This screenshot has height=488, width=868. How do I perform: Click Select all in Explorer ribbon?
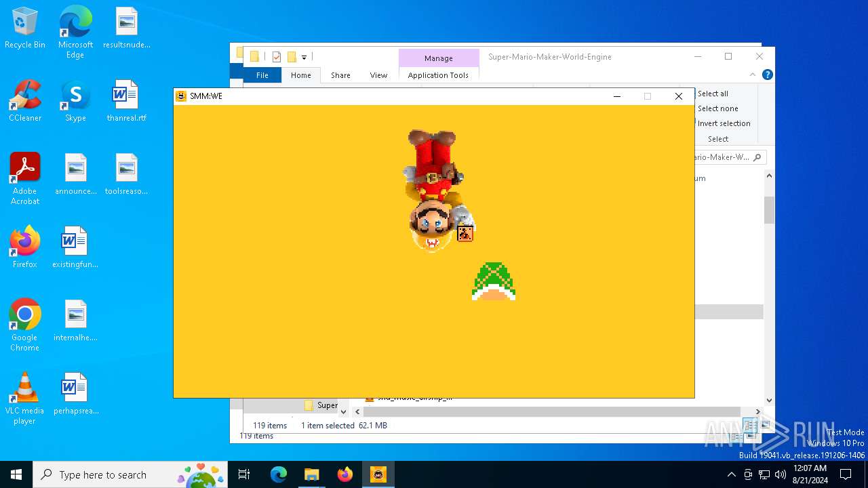pyautogui.click(x=713, y=94)
